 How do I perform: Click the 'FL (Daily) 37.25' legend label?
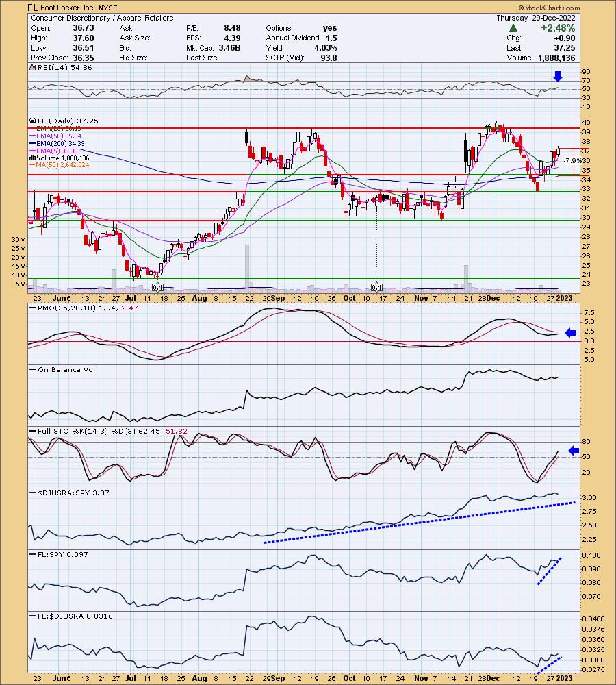point(68,121)
